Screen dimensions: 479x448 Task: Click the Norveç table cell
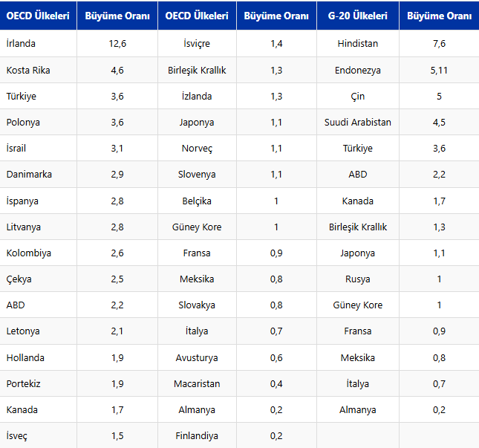coord(197,149)
